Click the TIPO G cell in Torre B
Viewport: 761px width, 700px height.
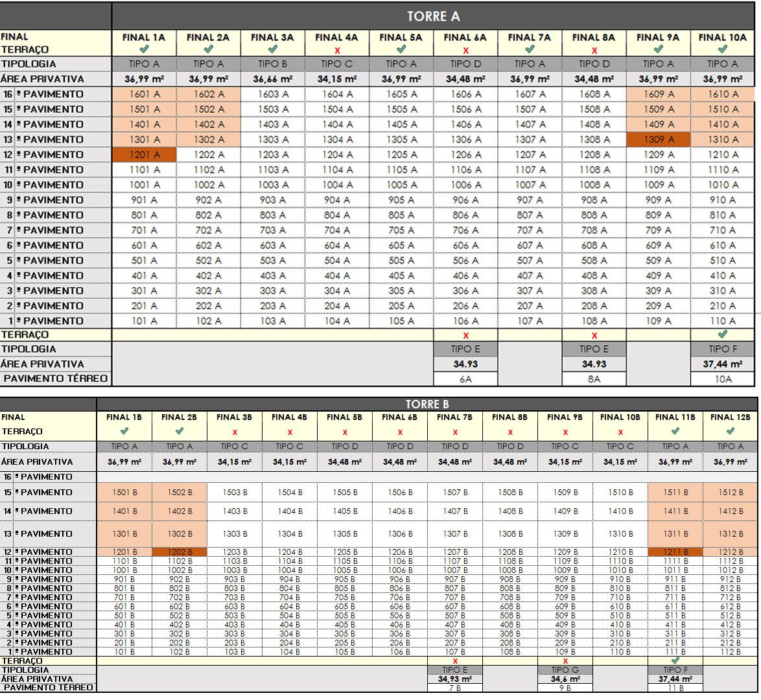(x=565, y=670)
